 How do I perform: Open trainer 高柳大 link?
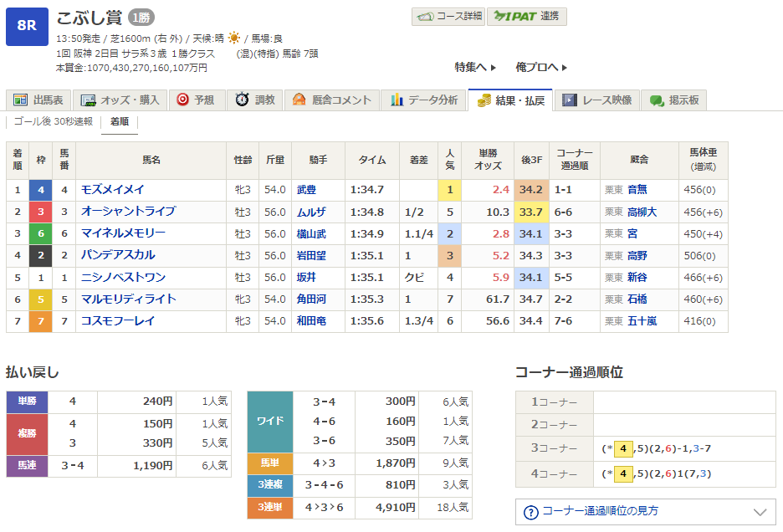click(x=642, y=212)
